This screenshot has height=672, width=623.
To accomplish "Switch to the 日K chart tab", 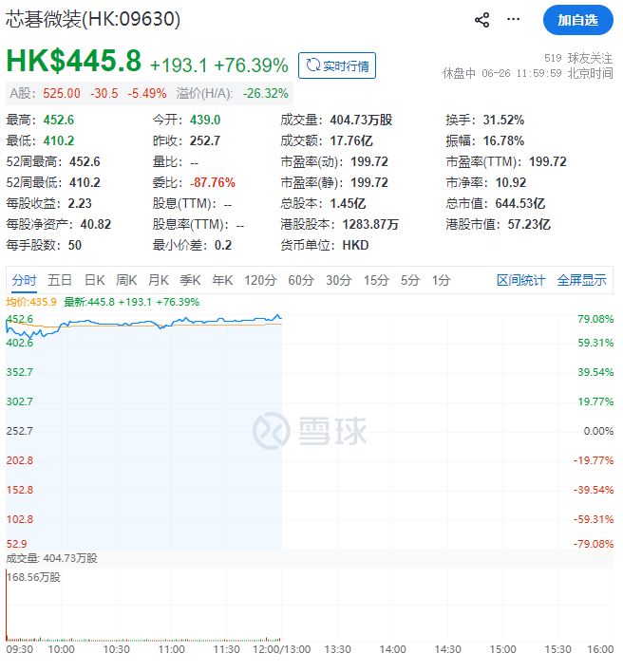I will 94,280.
